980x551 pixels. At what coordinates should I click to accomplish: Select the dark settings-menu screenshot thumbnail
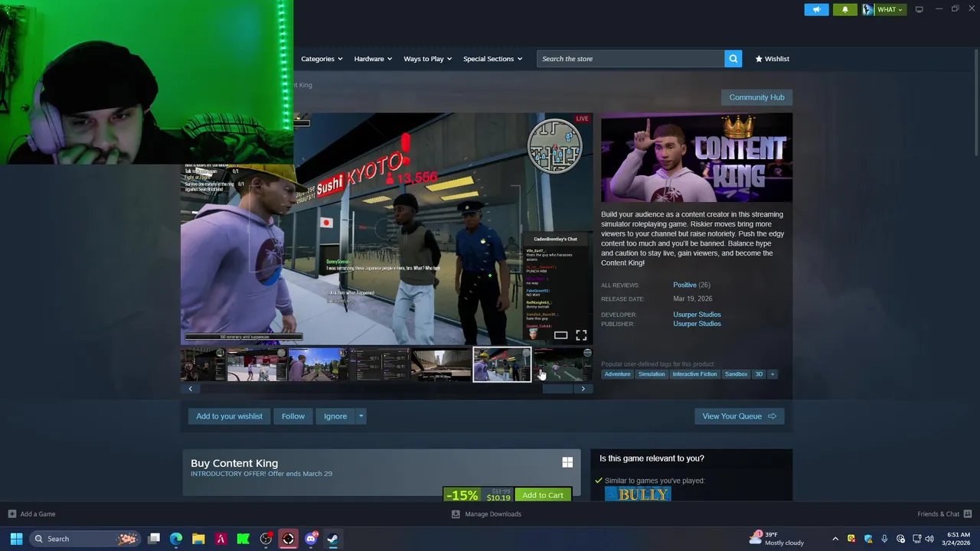(x=379, y=364)
